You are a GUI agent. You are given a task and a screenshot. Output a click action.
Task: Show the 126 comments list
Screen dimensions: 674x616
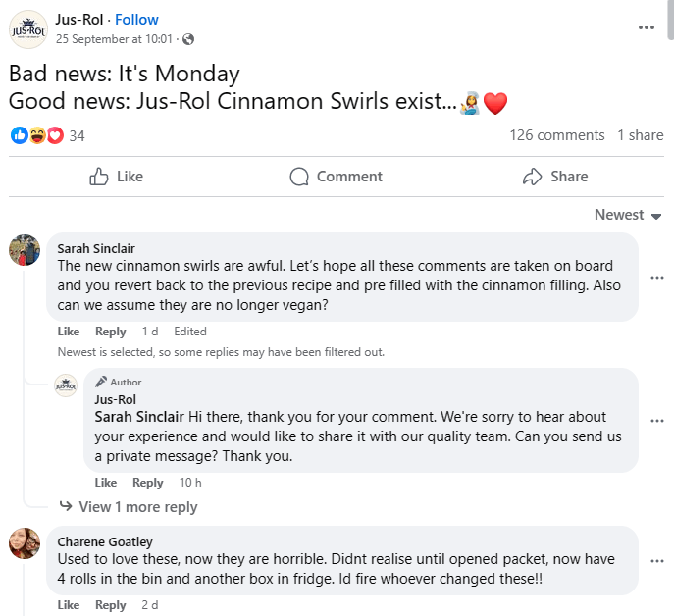pyautogui.click(x=556, y=135)
